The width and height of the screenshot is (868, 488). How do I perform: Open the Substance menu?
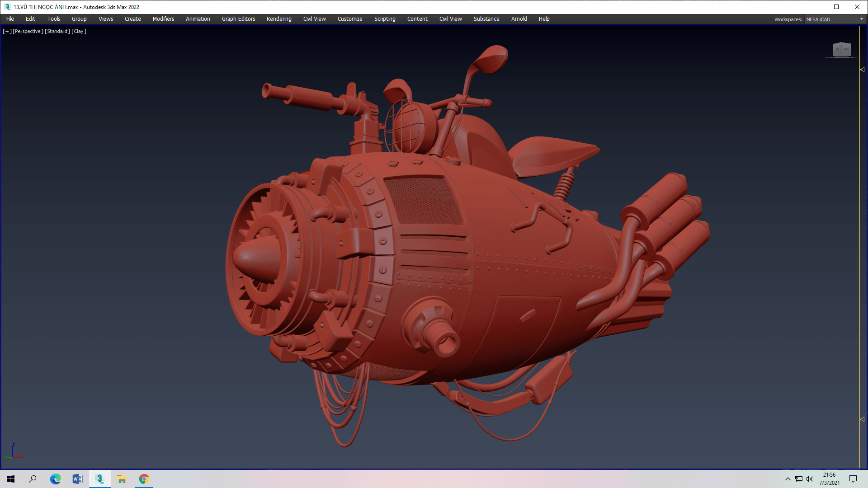[486, 19]
